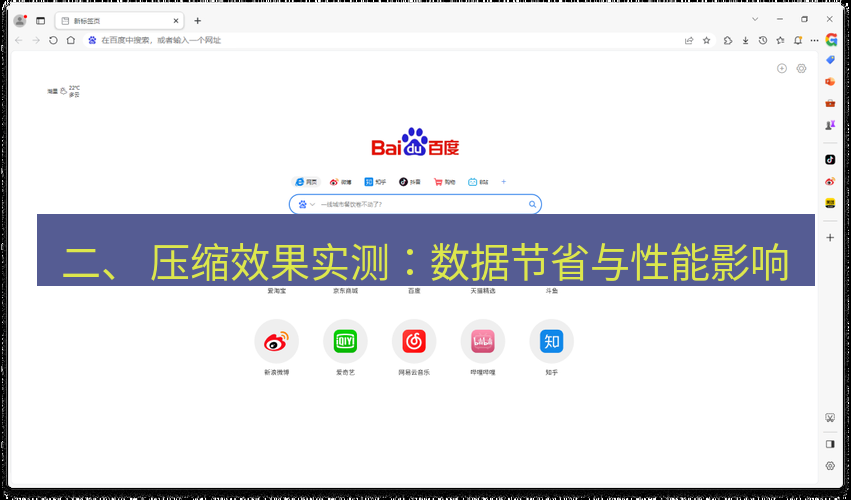
Task: Open the Weibo sidebar app
Action: (830, 181)
